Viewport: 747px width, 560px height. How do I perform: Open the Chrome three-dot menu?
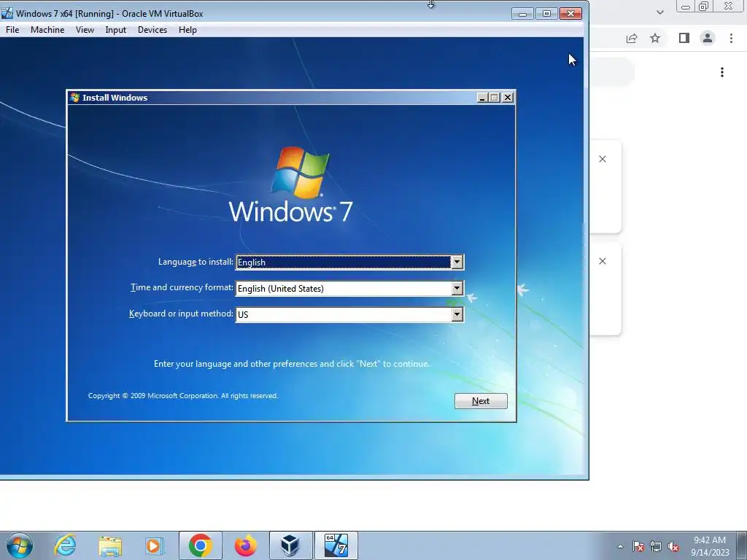tap(731, 38)
